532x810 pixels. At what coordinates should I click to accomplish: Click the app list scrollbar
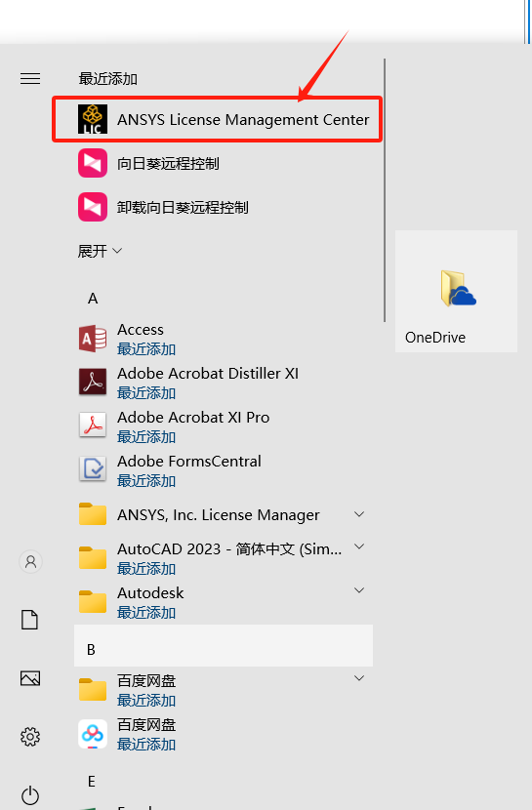[385, 190]
